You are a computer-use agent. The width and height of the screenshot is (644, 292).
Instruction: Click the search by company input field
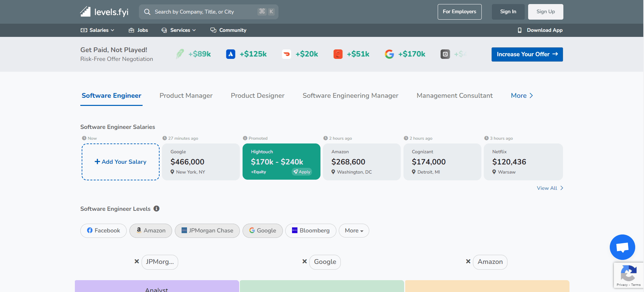(x=209, y=12)
